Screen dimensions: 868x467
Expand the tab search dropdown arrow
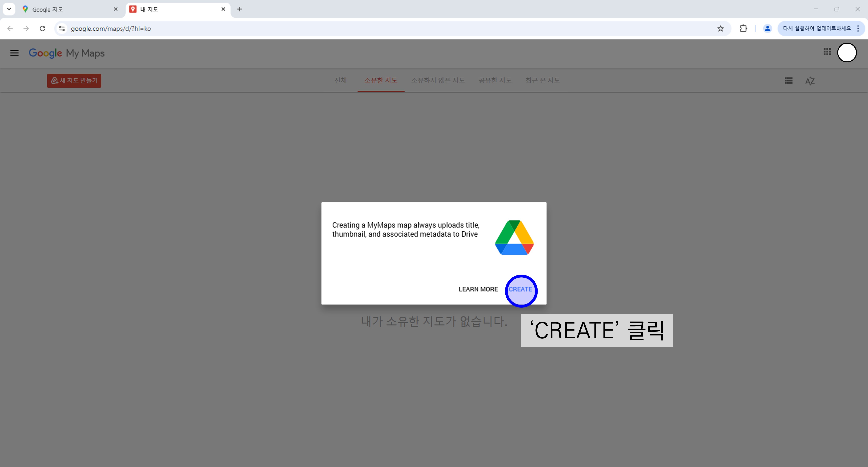(x=9, y=9)
